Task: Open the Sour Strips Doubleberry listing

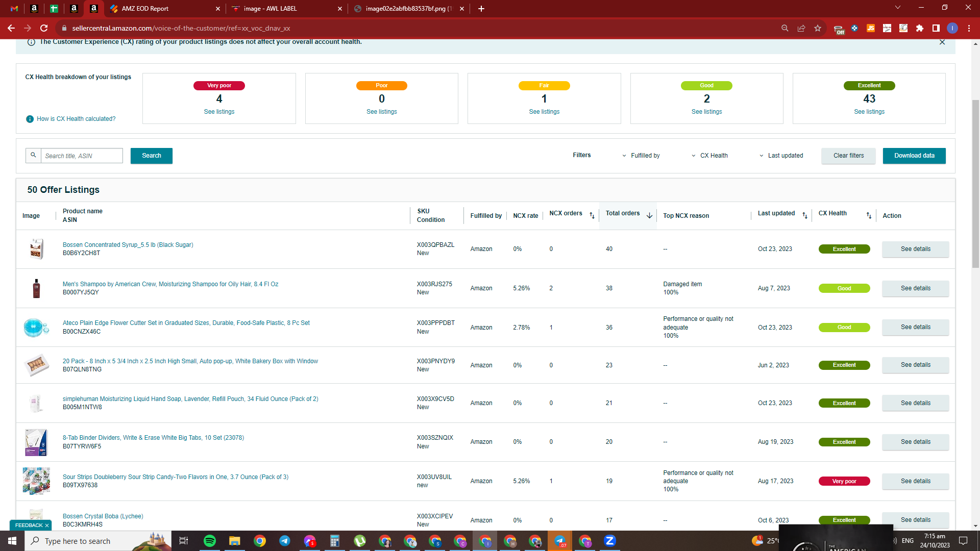Action: [x=176, y=477]
